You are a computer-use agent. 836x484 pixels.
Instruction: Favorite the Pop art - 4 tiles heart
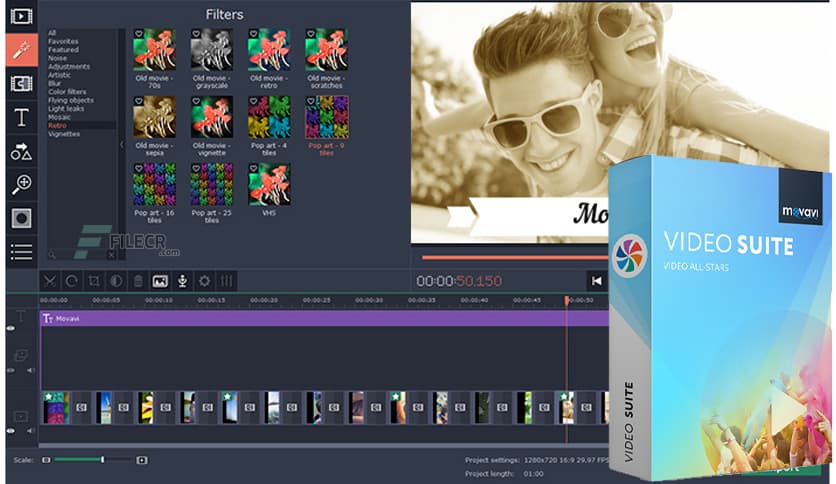coord(253,101)
